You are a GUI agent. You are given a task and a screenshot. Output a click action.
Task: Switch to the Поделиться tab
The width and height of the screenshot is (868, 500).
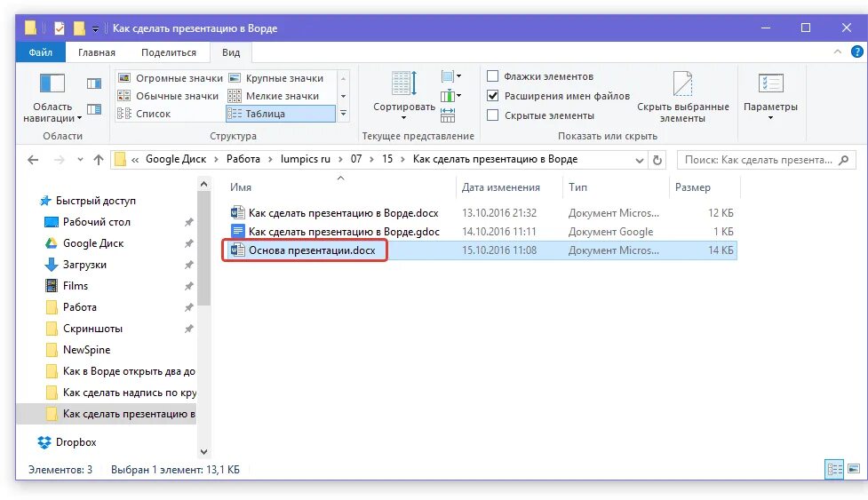[169, 52]
